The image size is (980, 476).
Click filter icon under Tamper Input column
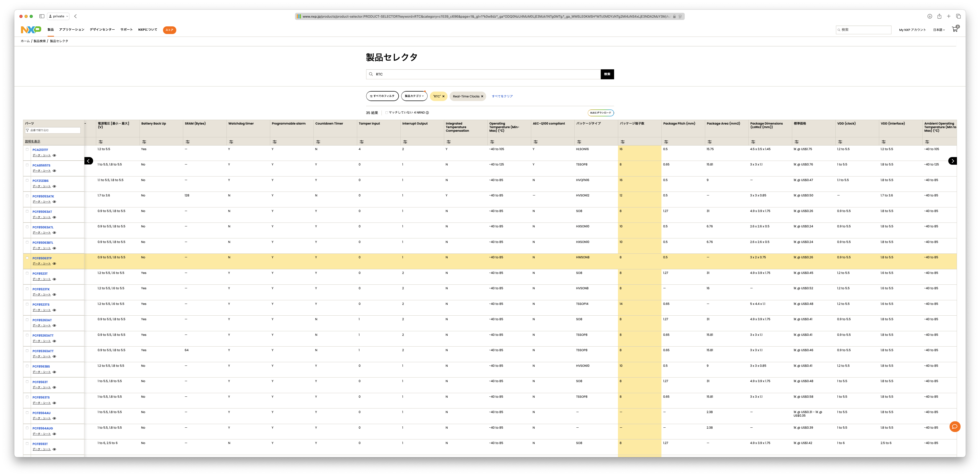coord(361,142)
